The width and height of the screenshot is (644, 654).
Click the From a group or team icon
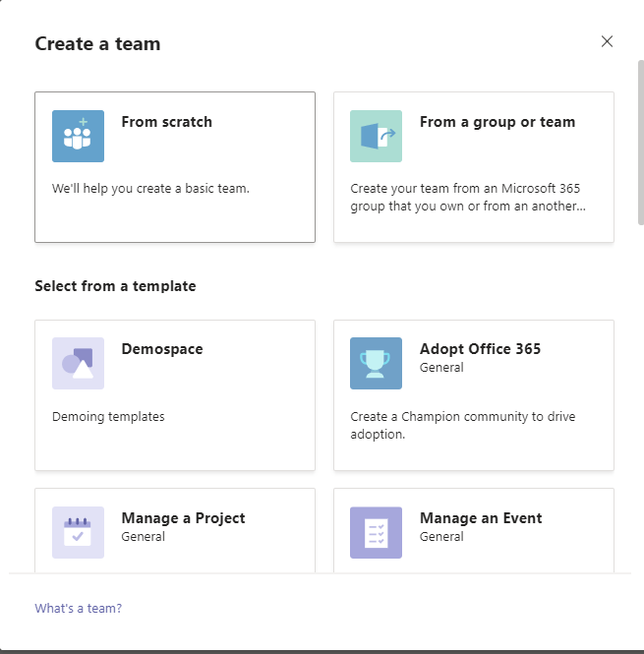pyautogui.click(x=376, y=136)
